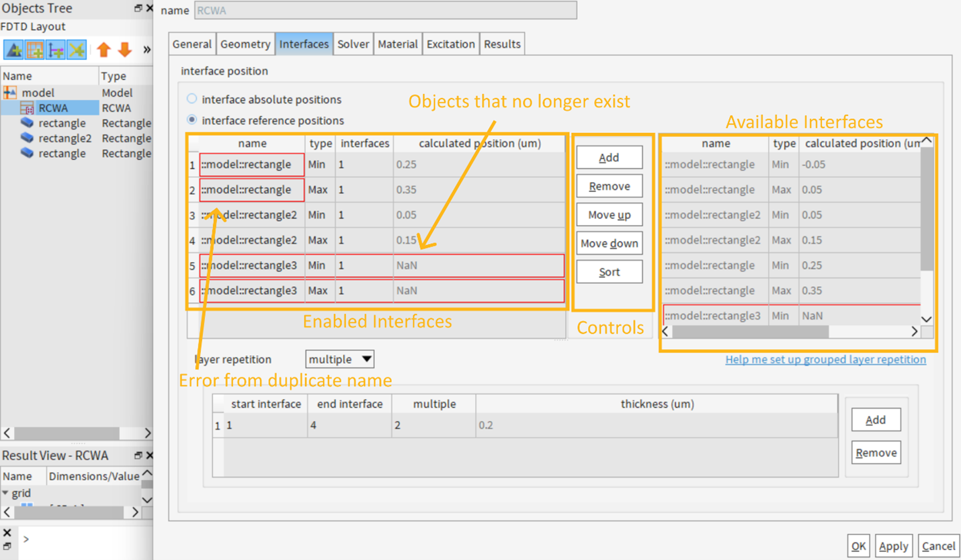Screen dimensions: 961x560
Task: Click the Apply button
Action: tap(893, 546)
